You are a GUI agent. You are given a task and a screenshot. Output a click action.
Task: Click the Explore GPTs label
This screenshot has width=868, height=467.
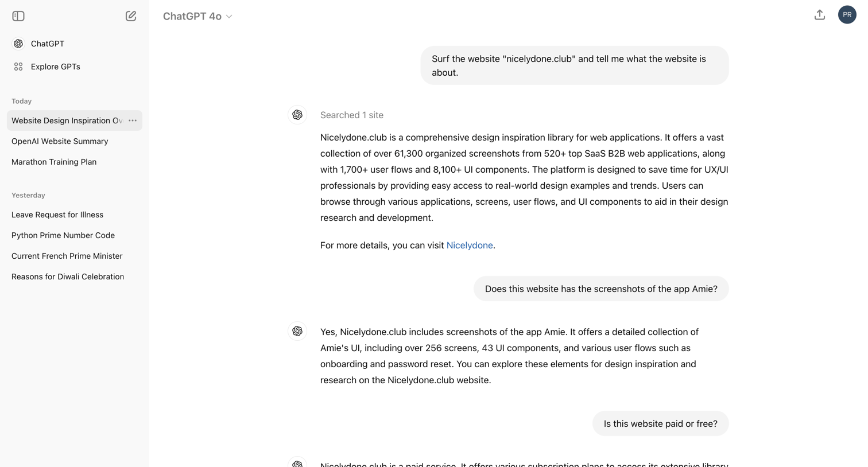coord(56,67)
